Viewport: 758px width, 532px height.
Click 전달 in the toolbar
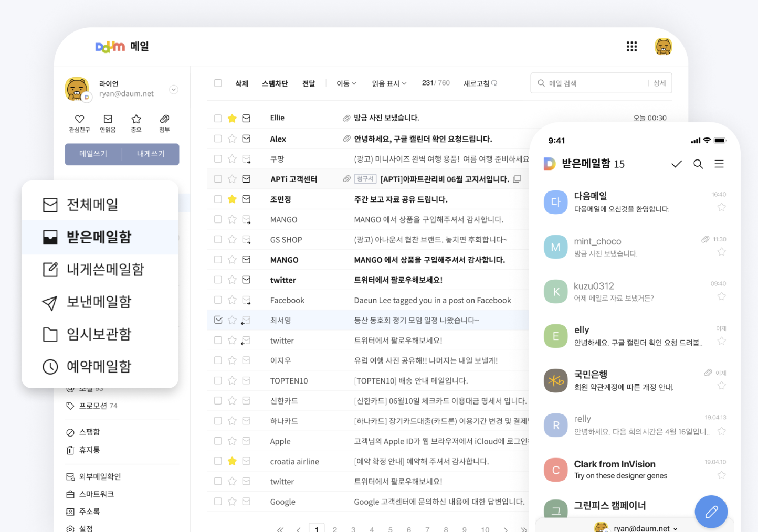(x=309, y=83)
